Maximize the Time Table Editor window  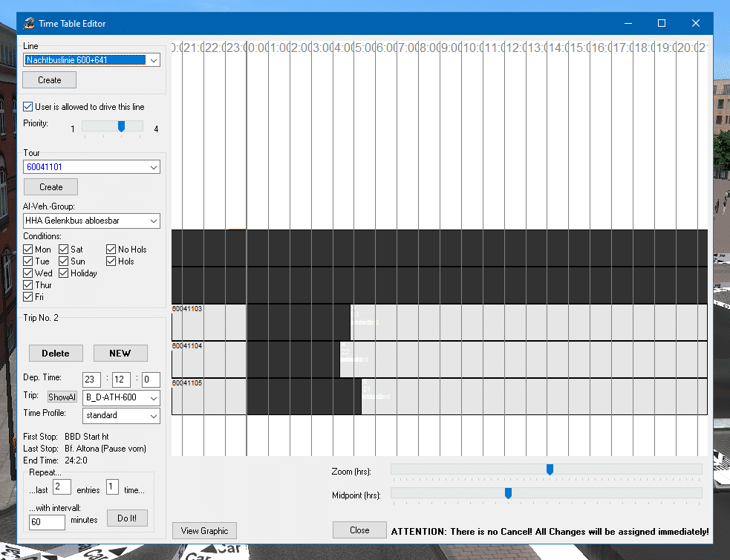click(662, 23)
